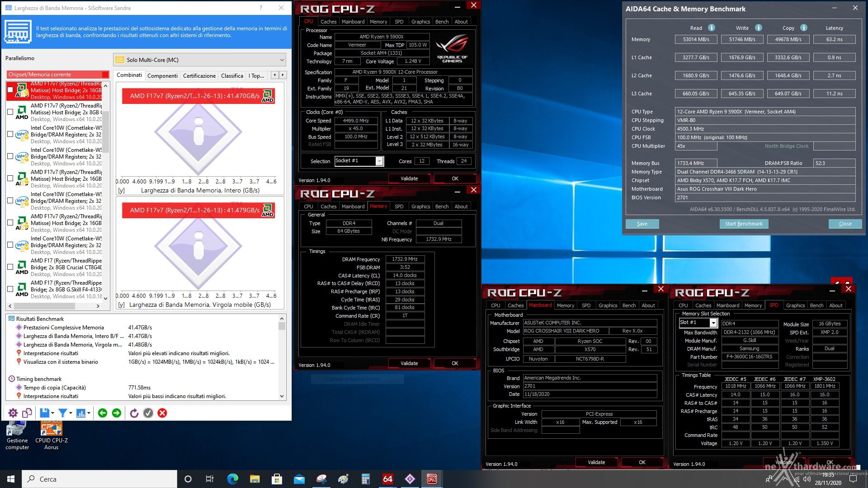Click the purple refresh icon in Sandra
This screenshot has width=868, height=488.
point(134,413)
